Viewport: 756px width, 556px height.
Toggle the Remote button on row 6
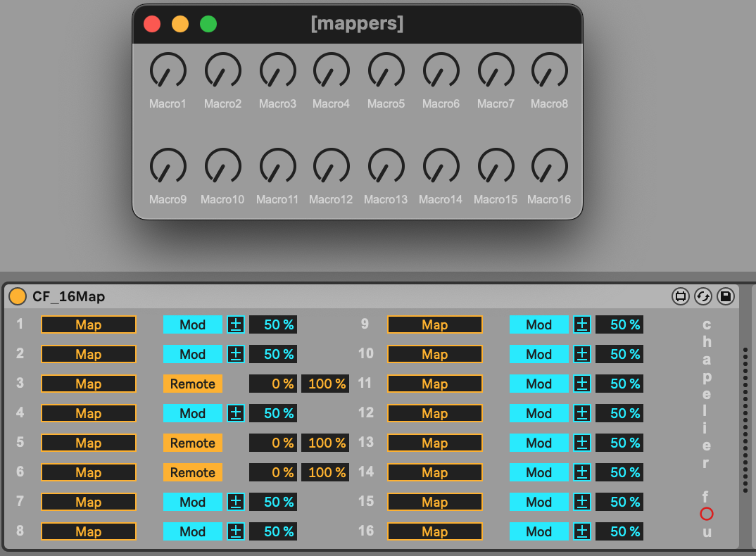(x=192, y=472)
